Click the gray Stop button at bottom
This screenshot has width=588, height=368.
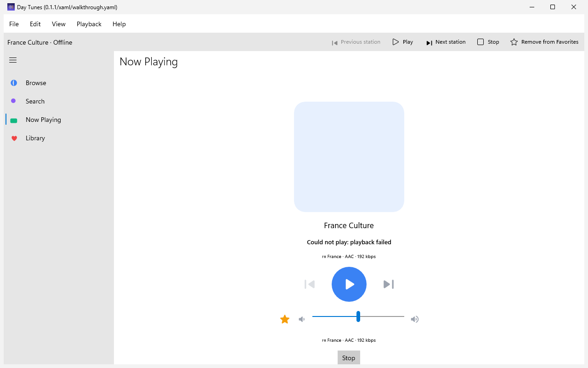pos(349,357)
